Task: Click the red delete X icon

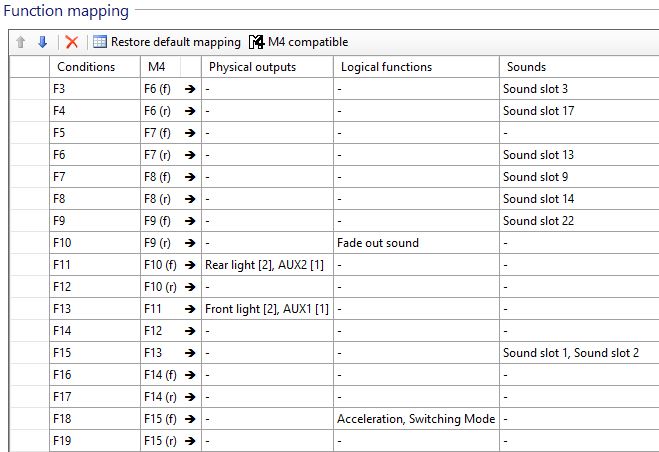Action: pos(71,42)
